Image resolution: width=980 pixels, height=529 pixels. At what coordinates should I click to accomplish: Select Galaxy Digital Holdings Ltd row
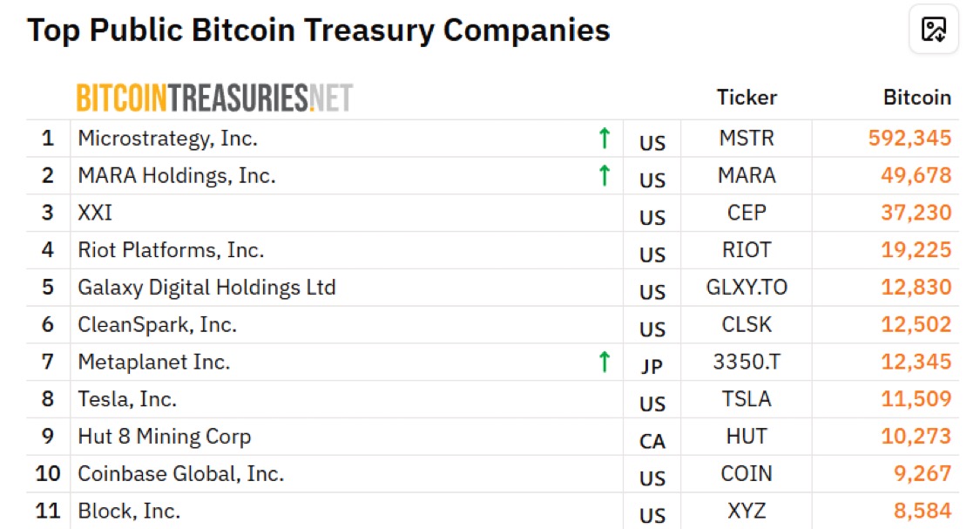(x=492, y=287)
